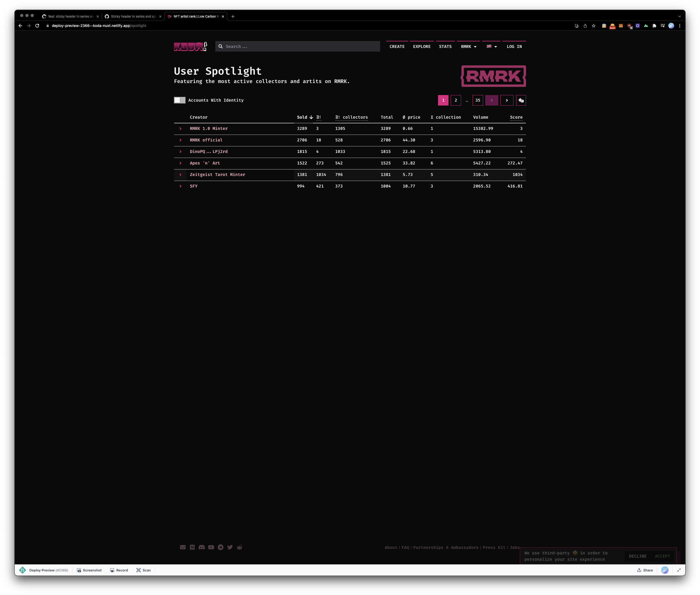Open the Telegram footer icon
Screen dimensions: 700x595
coord(221,547)
